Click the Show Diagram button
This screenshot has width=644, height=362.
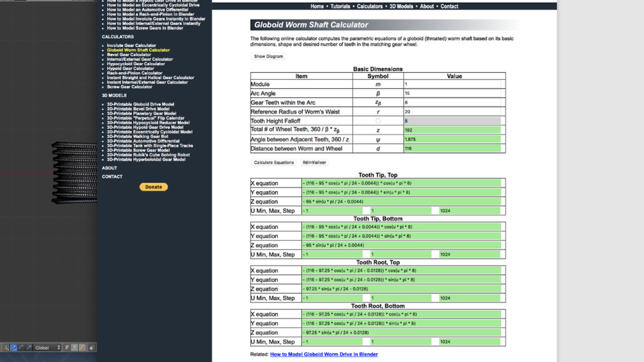268,56
